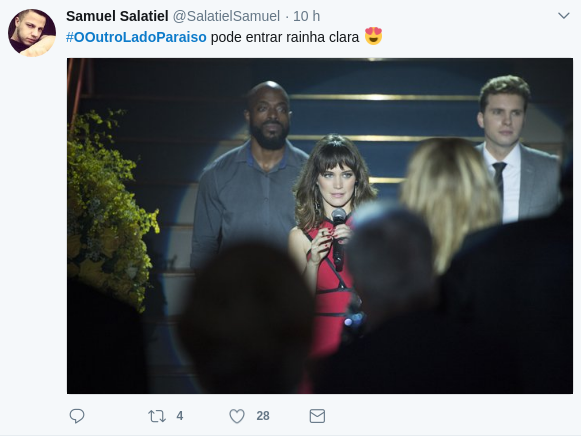The width and height of the screenshot is (581, 437).
Task: View the retweet count of 4
Action: point(180,416)
